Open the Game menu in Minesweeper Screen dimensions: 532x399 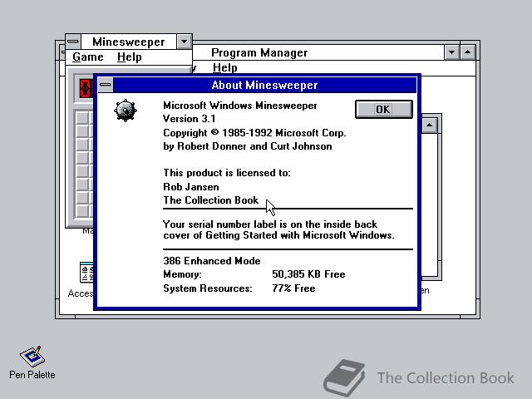click(x=87, y=57)
